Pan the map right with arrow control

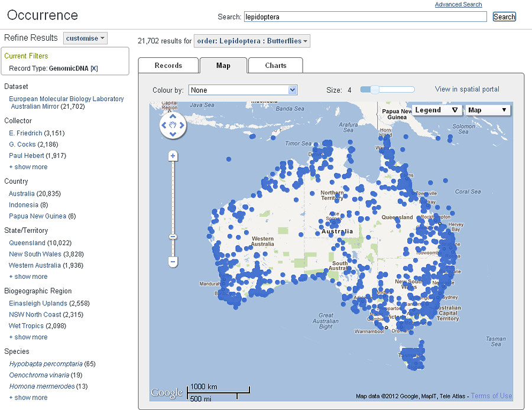[182, 125]
